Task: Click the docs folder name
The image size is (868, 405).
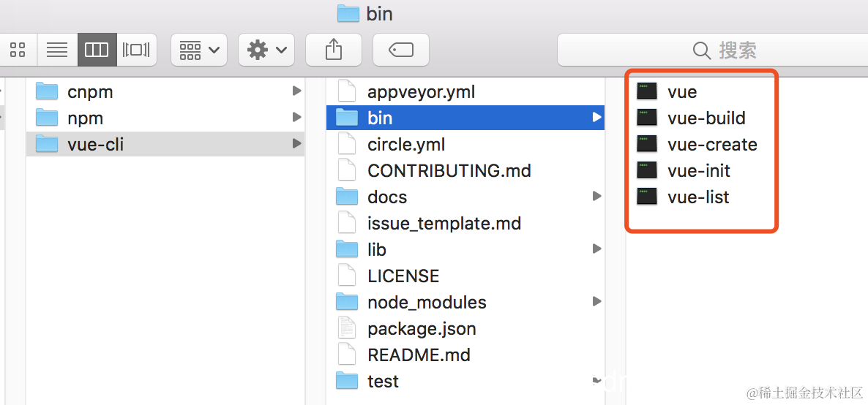Action: [x=387, y=197]
